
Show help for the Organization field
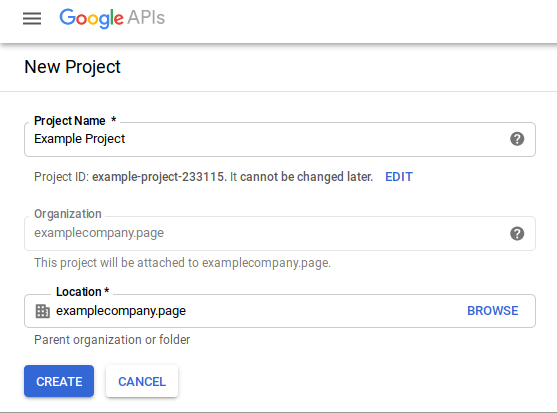517,233
